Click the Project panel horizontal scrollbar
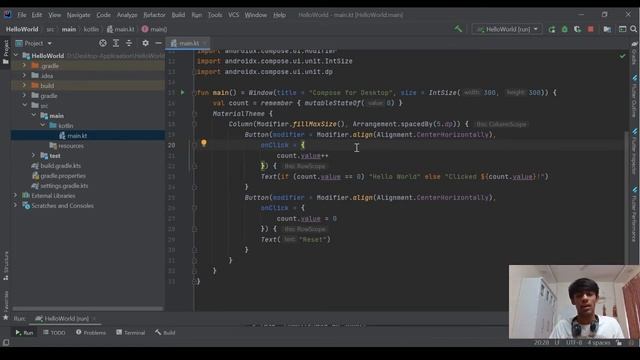Screen dimensions: 640x360 pos(88,309)
